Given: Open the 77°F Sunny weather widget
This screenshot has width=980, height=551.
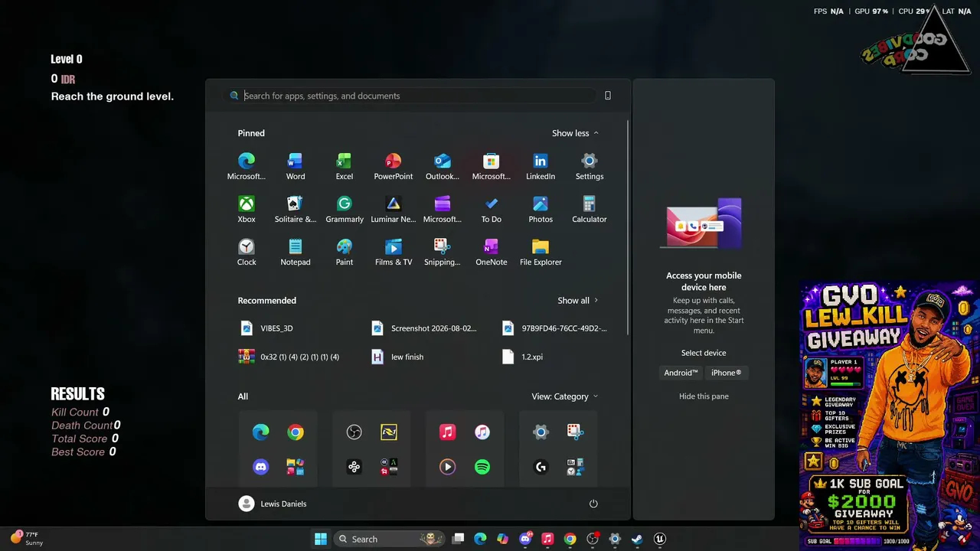Looking at the screenshot, I should click(x=27, y=539).
